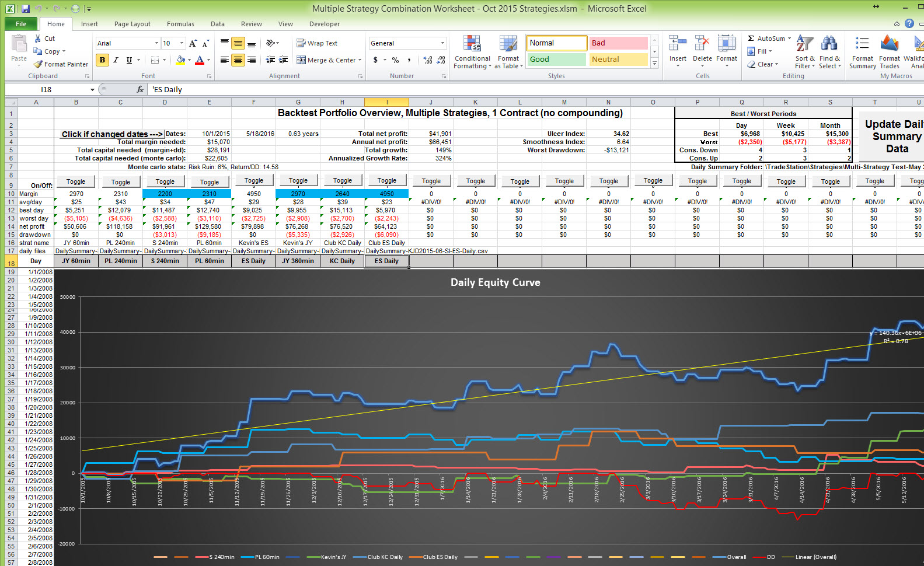Apply Bold formatting button
This screenshot has height=566, width=924.
pyautogui.click(x=103, y=60)
